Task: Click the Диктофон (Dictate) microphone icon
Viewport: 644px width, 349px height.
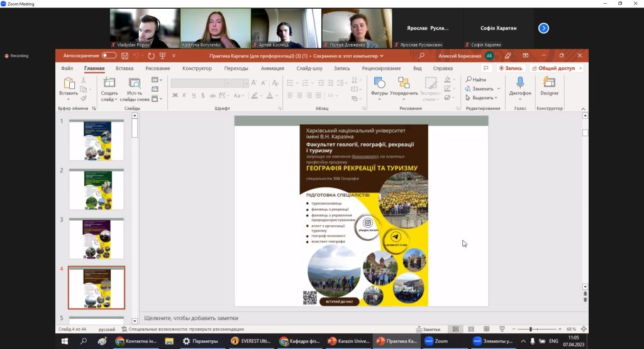Action: (520, 83)
